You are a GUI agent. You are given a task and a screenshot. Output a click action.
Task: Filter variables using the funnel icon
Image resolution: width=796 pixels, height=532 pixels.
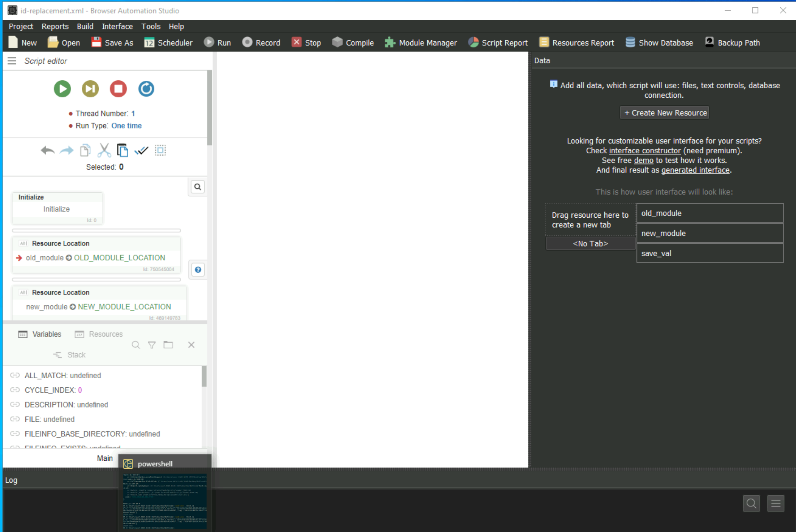[152, 345]
